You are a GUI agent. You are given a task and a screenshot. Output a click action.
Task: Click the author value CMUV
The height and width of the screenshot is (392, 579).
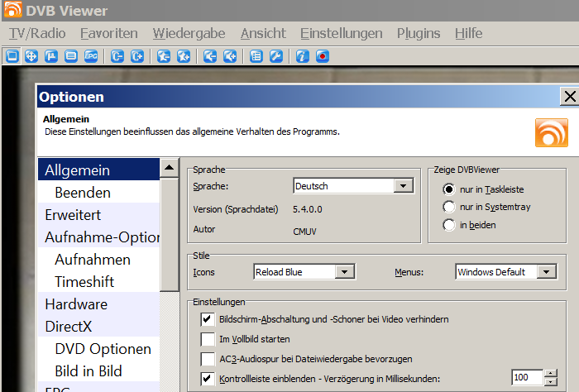tap(304, 232)
